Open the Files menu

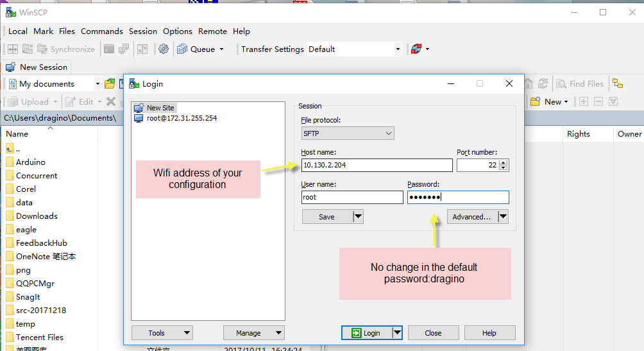[x=67, y=31]
